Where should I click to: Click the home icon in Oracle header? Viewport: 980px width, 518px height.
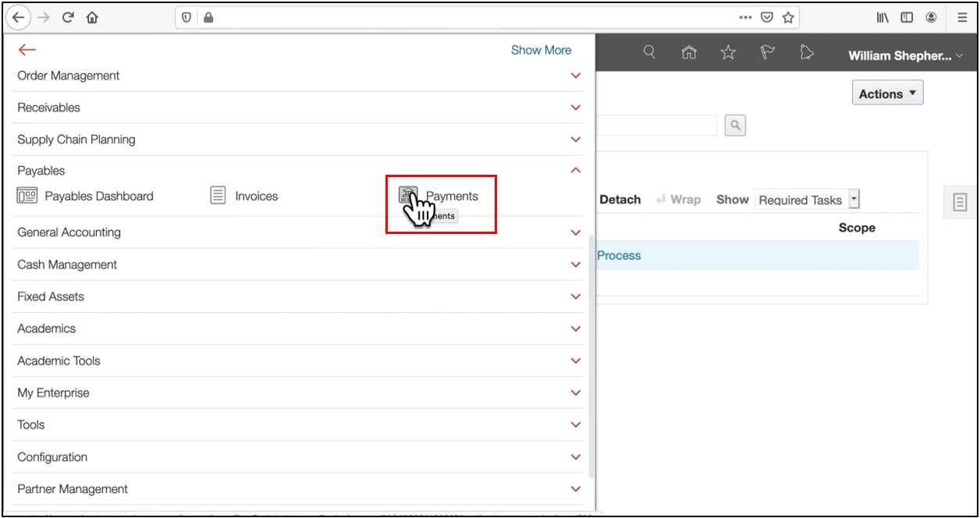tap(688, 52)
